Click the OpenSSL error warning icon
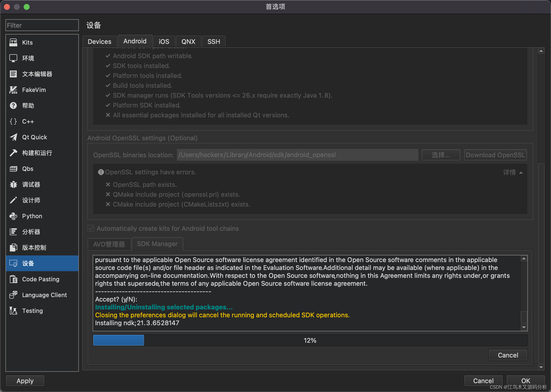551x392 pixels. pos(101,172)
